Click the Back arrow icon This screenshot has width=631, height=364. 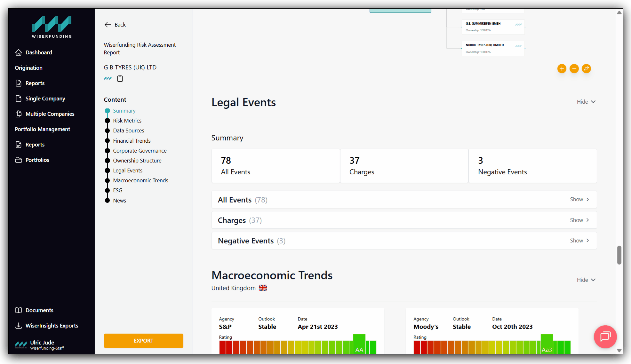coord(108,25)
